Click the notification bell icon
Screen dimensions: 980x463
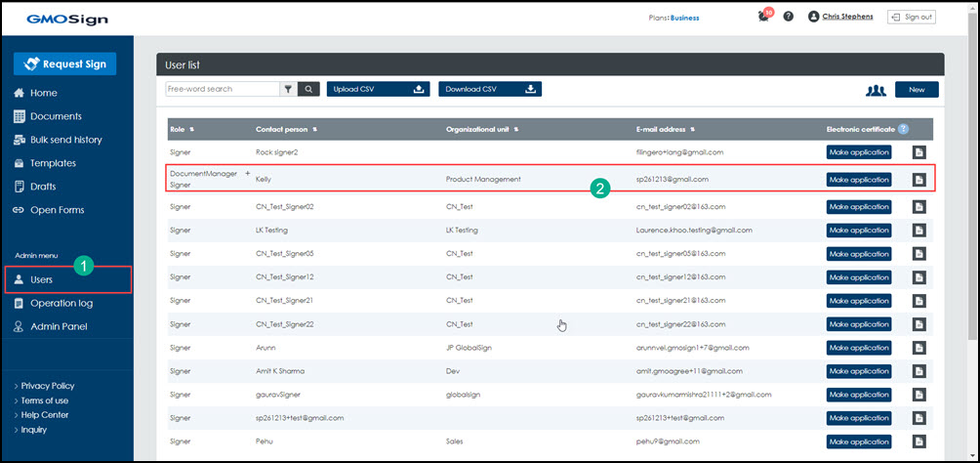[x=762, y=17]
